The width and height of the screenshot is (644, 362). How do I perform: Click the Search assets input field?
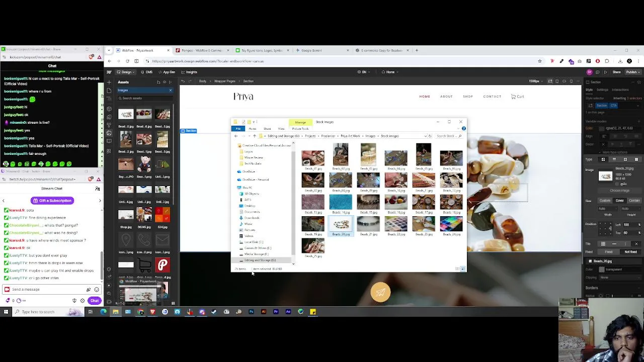[x=145, y=98]
